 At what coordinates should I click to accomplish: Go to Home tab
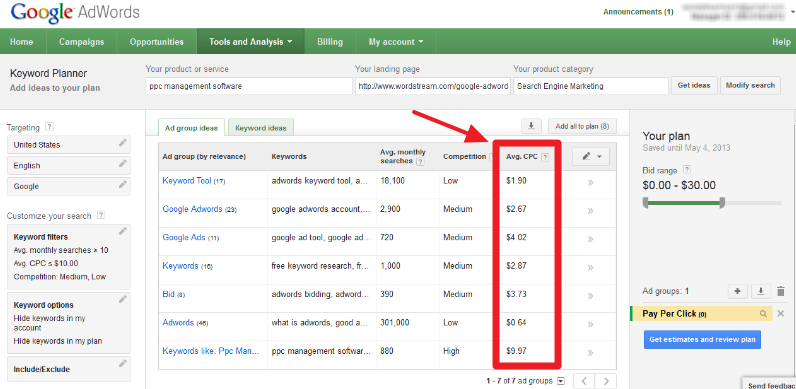click(x=22, y=42)
